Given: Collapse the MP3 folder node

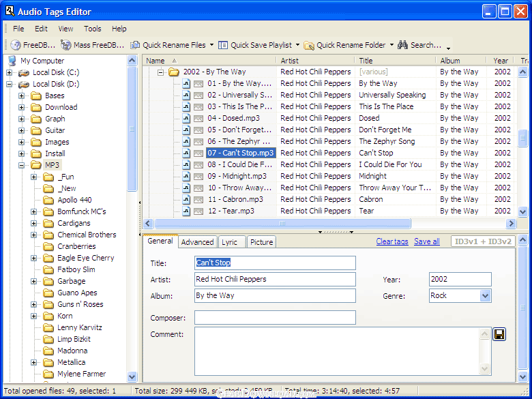Looking at the screenshot, I should click(x=21, y=165).
